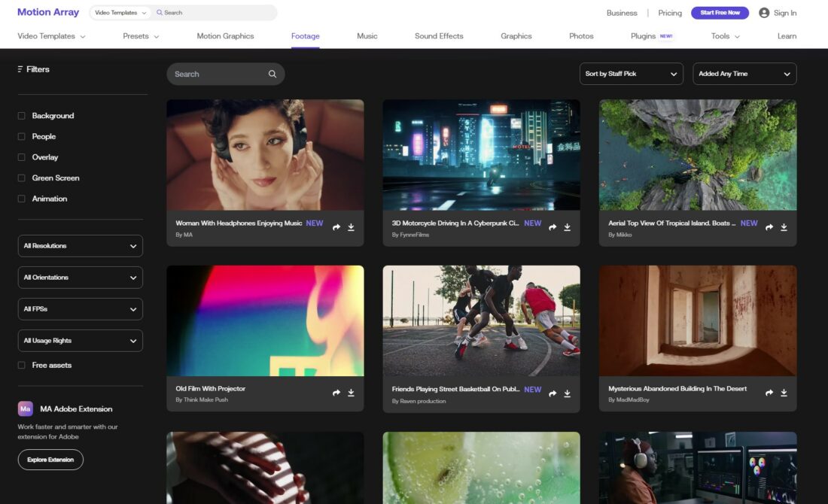Viewport: 828px width, 504px height.
Task: Download the 3D Motorcycle Cyberpunk footage
Action: pyautogui.click(x=567, y=227)
